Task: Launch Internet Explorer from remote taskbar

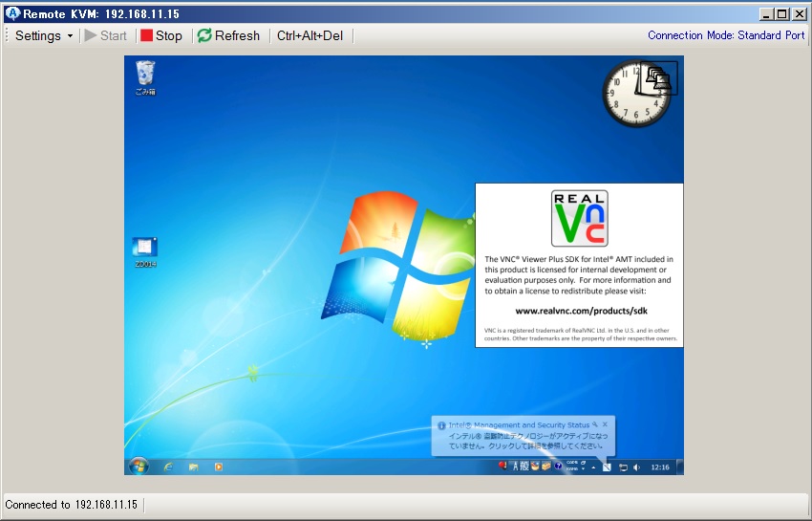Action: (x=168, y=467)
